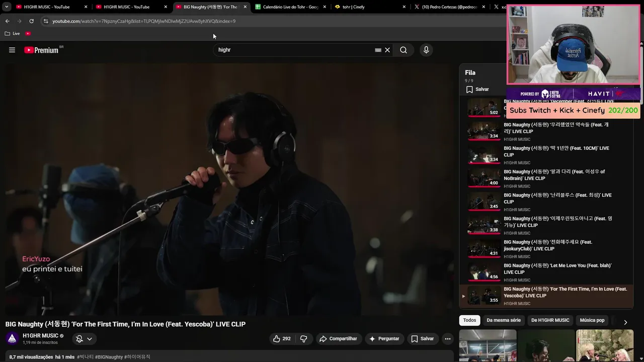Select Música pop filter chip
644x362 pixels.
pos(592,320)
